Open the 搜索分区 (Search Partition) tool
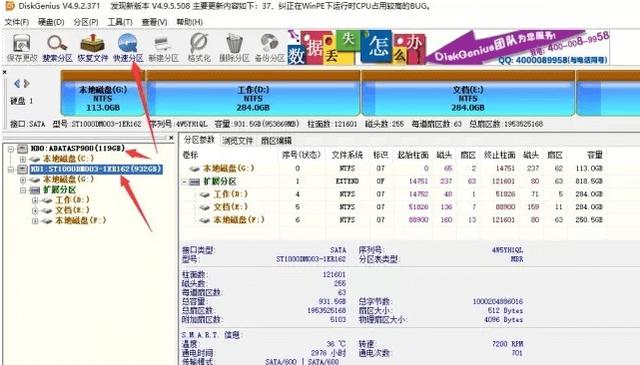The image size is (640, 365). 57,48
